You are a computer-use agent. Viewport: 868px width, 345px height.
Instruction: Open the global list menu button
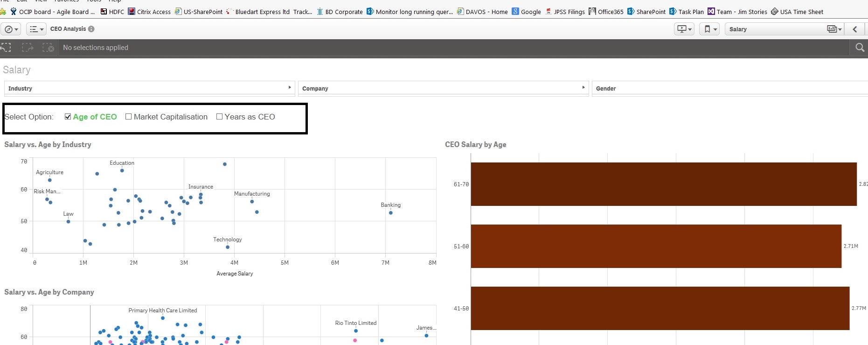[x=36, y=29]
